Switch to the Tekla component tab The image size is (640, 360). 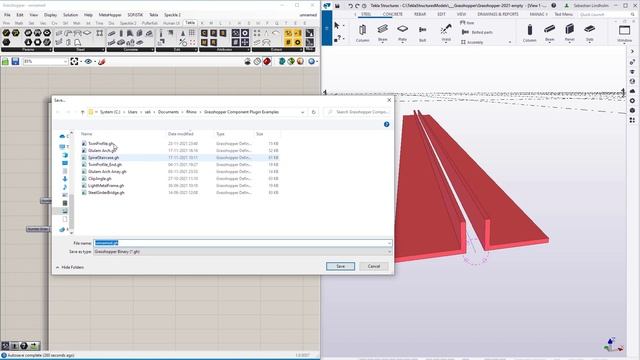[190, 23]
